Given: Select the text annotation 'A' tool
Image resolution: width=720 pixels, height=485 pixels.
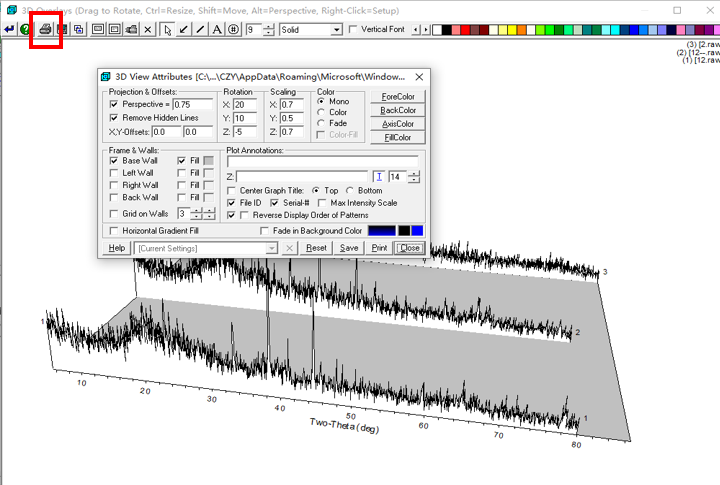Looking at the screenshot, I should pyautogui.click(x=217, y=29).
